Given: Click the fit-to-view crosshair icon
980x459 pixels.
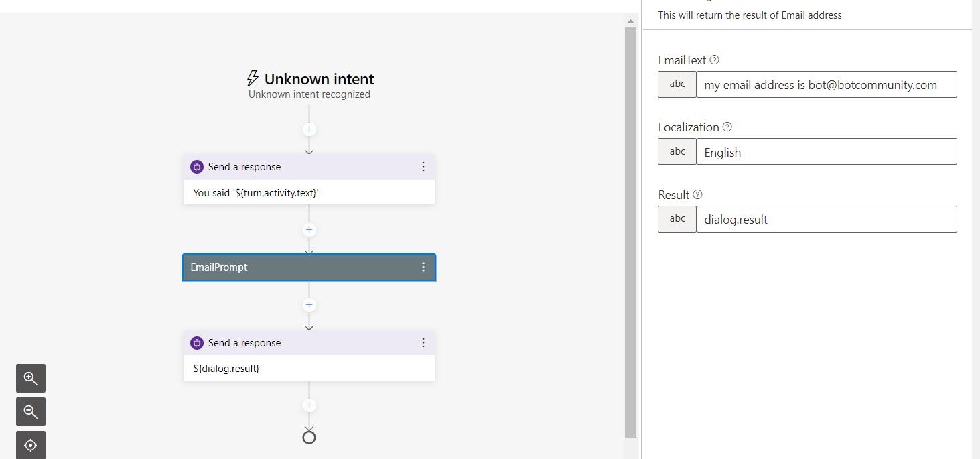Looking at the screenshot, I should (x=30, y=445).
